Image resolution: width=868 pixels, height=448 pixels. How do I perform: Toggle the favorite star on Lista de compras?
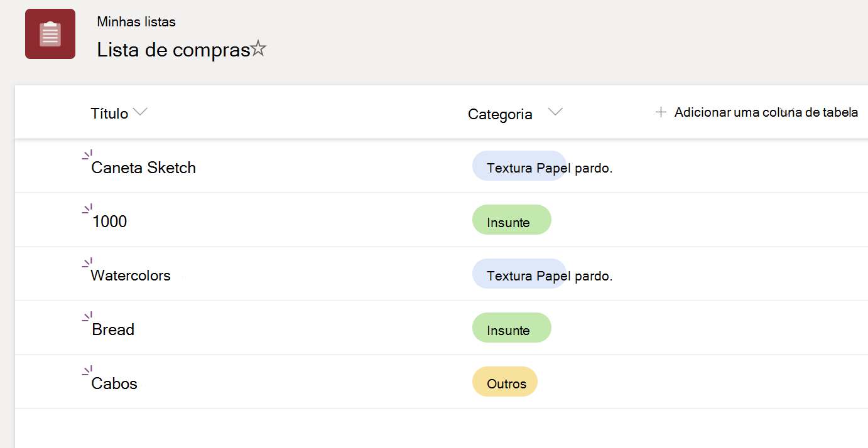tap(259, 49)
